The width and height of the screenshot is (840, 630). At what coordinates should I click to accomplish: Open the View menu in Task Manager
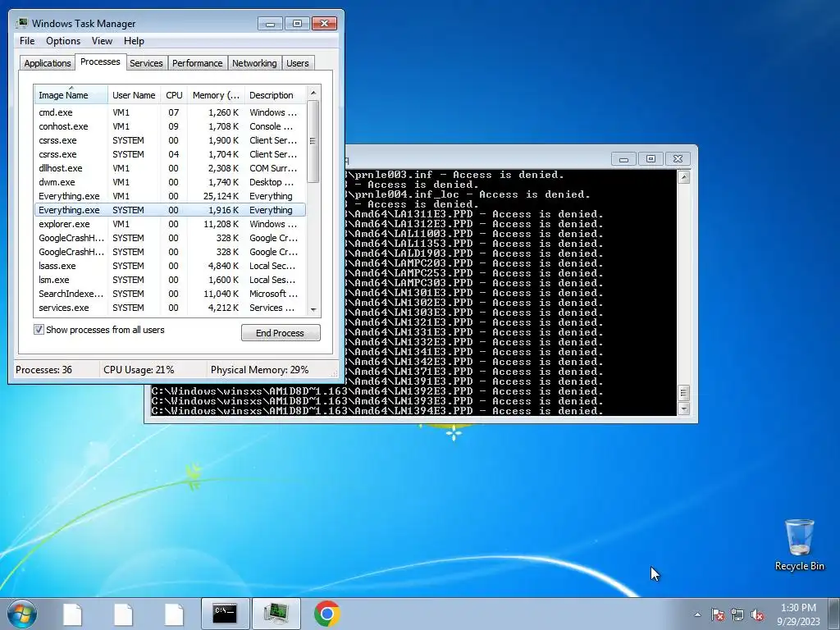(x=102, y=41)
